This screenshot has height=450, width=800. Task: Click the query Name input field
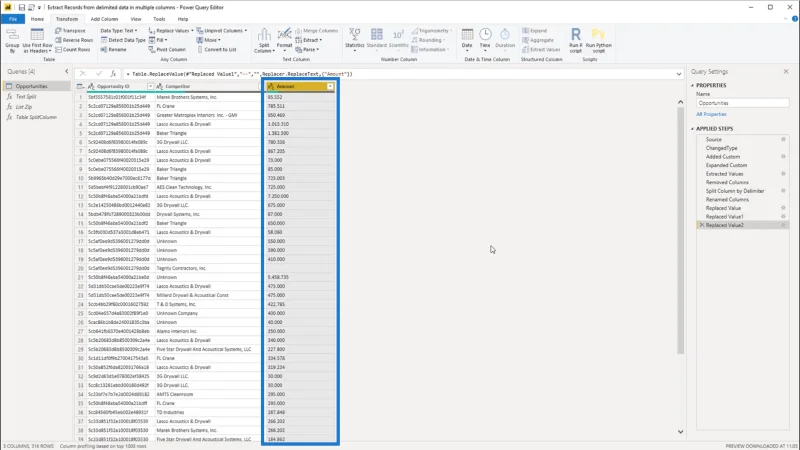coord(742,103)
